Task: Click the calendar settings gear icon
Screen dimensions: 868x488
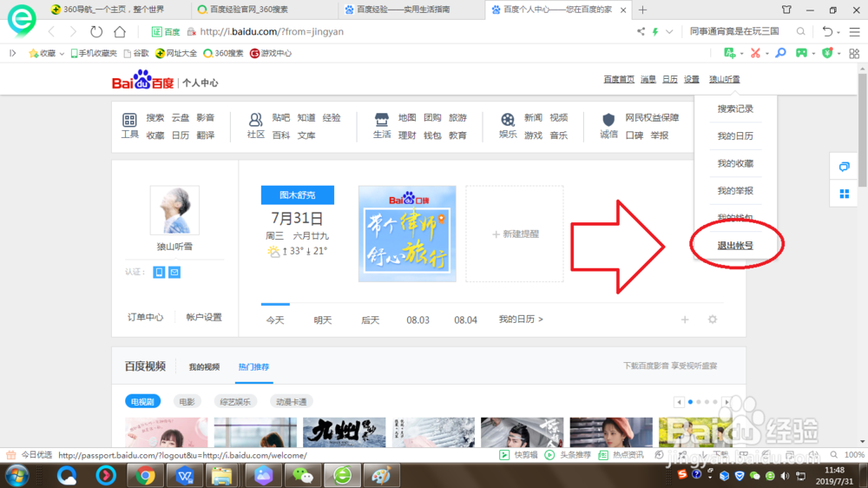Action: [713, 319]
